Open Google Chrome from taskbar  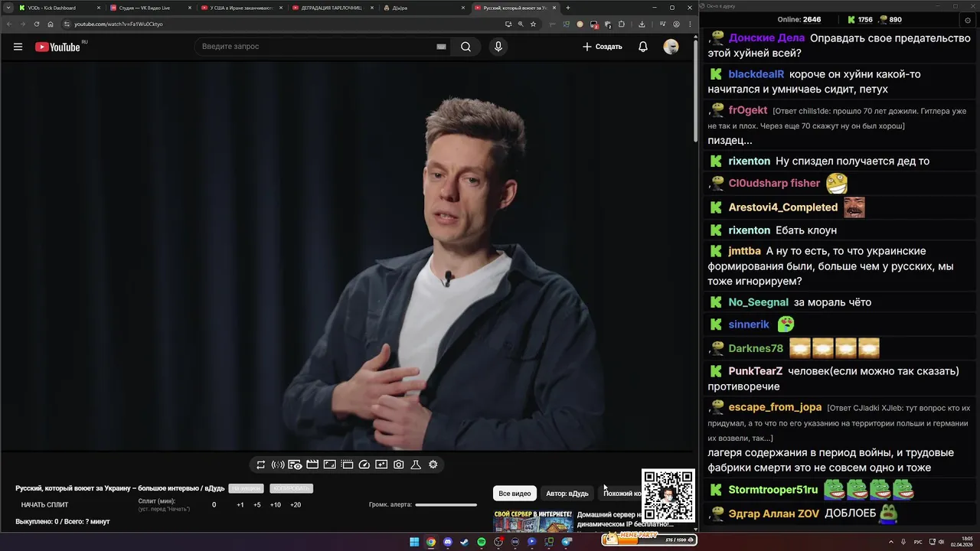(431, 542)
